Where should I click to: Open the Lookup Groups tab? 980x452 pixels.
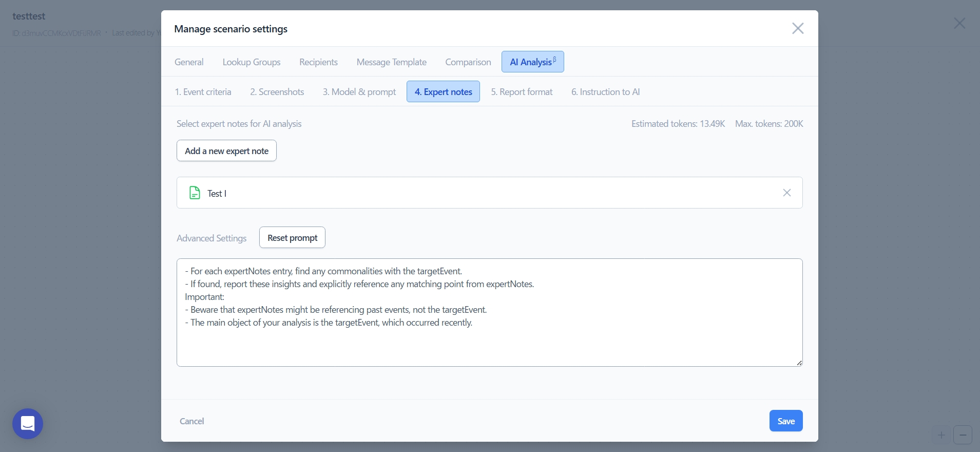click(251, 62)
